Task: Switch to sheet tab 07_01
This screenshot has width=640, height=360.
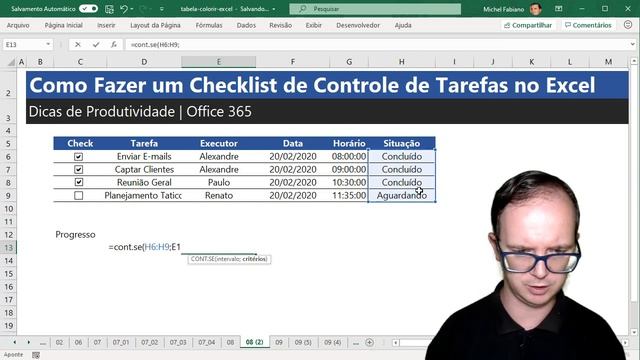Action: click(x=121, y=342)
